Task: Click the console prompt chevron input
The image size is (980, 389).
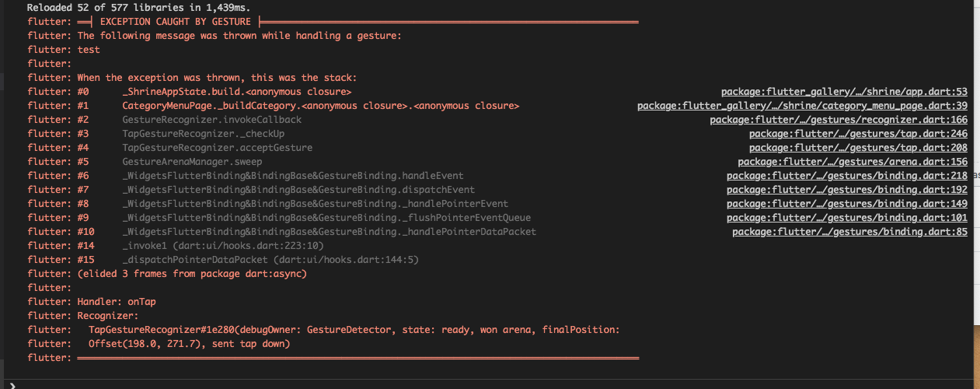Action: [x=11, y=384]
